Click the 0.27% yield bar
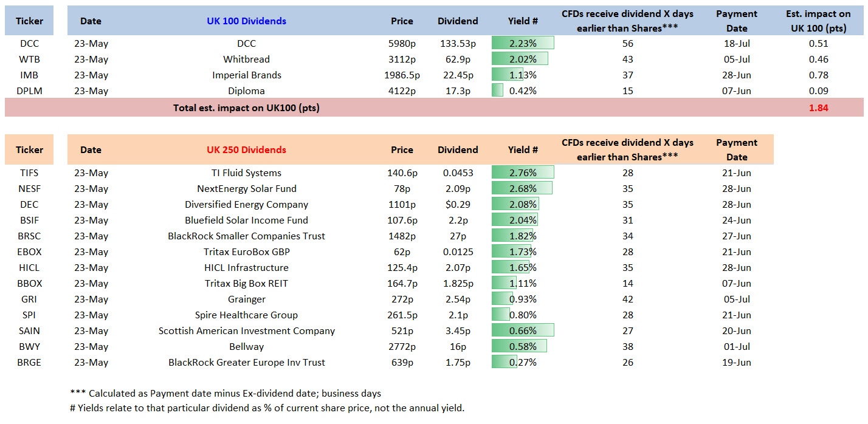This screenshot has height=424, width=868. point(505,361)
